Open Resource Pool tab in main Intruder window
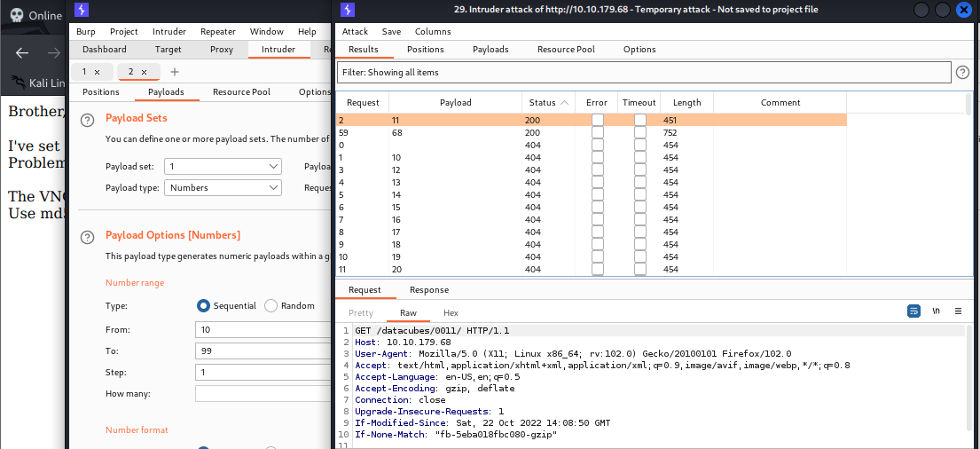 (x=241, y=92)
